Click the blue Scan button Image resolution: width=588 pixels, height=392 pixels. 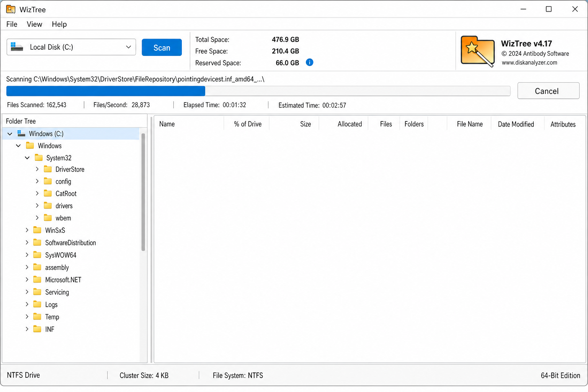pyautogui.click(x=162, y=47)
